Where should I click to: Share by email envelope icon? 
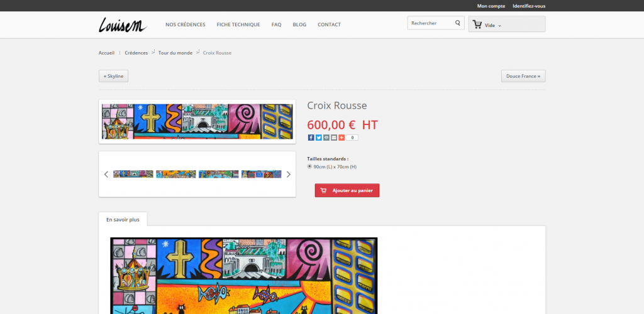[333, 138]
